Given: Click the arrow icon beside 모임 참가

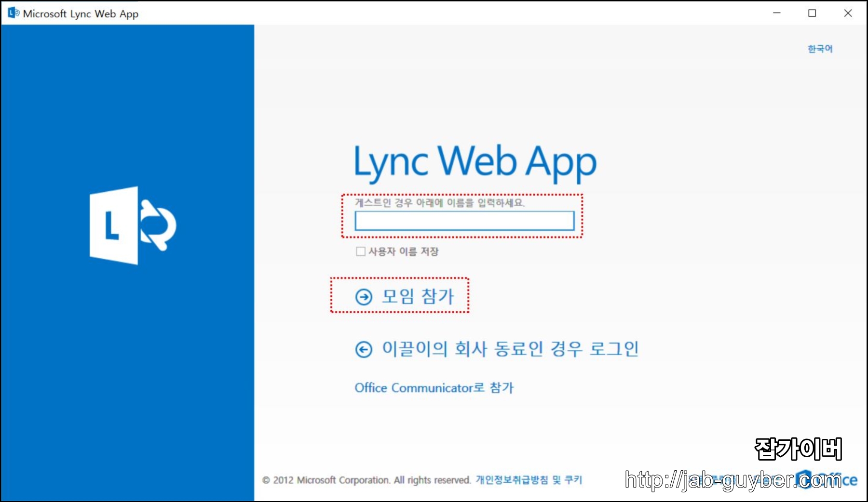Looking at the screenshot, I should click(x=364, y=297).
